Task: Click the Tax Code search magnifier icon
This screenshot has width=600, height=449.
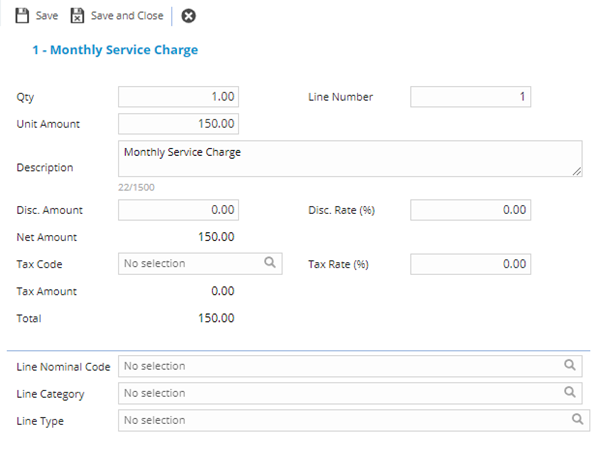Action: click(x=269, y=263)
